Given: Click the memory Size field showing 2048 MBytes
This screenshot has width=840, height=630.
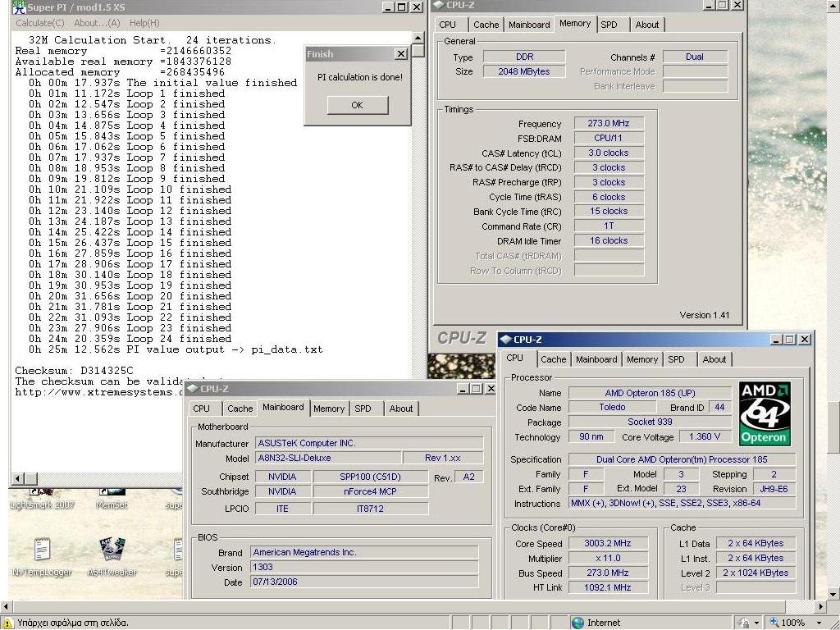Looking at the screenshot, I should coord(524,71).
